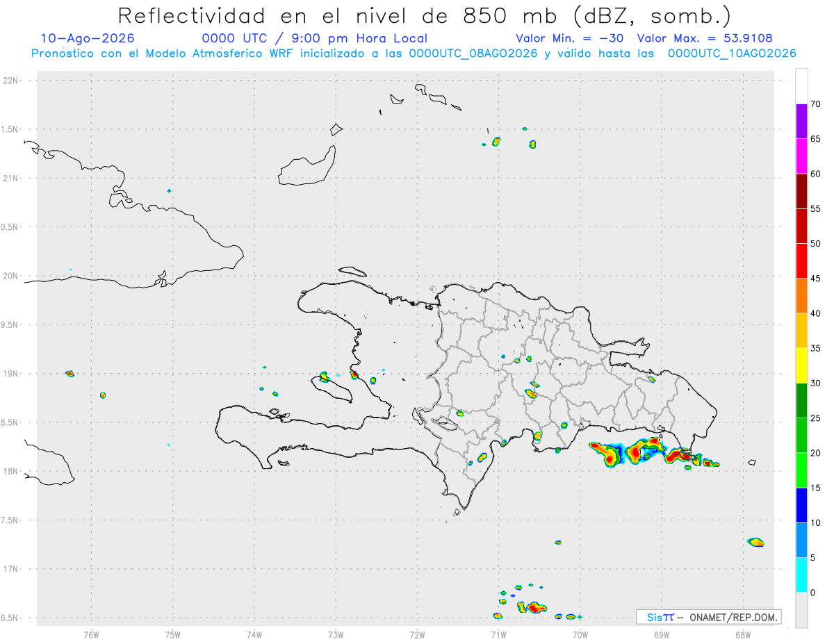Click the dark red 55–60 dBZ colorbar segment

pos(801,191)
